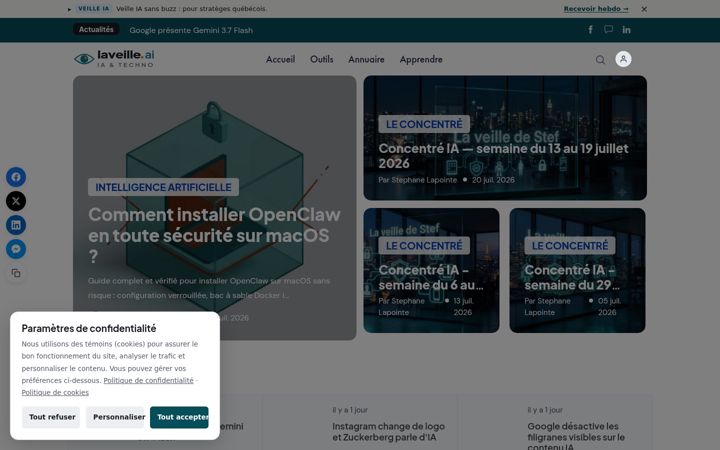This screenshot has height=450, width=720.
Task: Open Instagram change de logo news item
Action: [x=388, y=432]
